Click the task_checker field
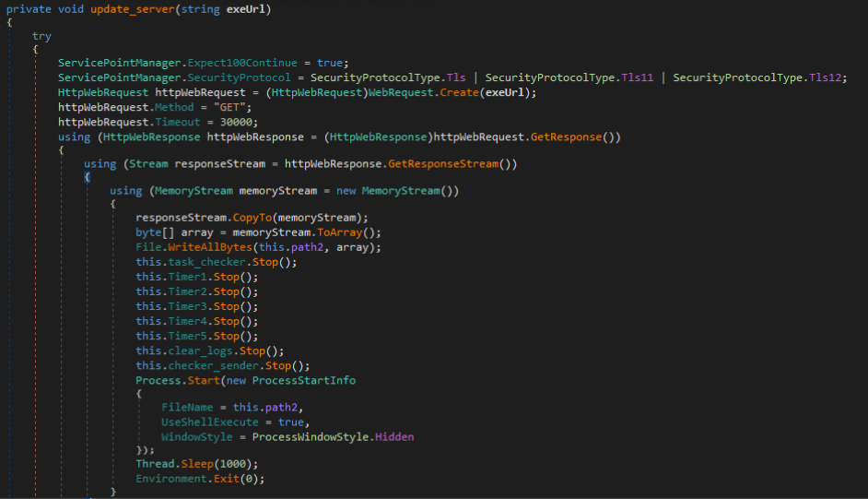868x499 pixels. click(207, 263)
